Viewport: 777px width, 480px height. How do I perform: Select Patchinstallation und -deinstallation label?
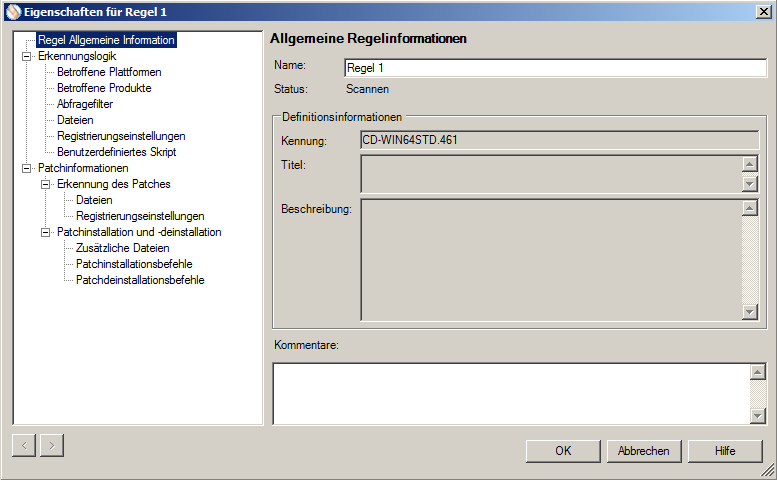139,232
